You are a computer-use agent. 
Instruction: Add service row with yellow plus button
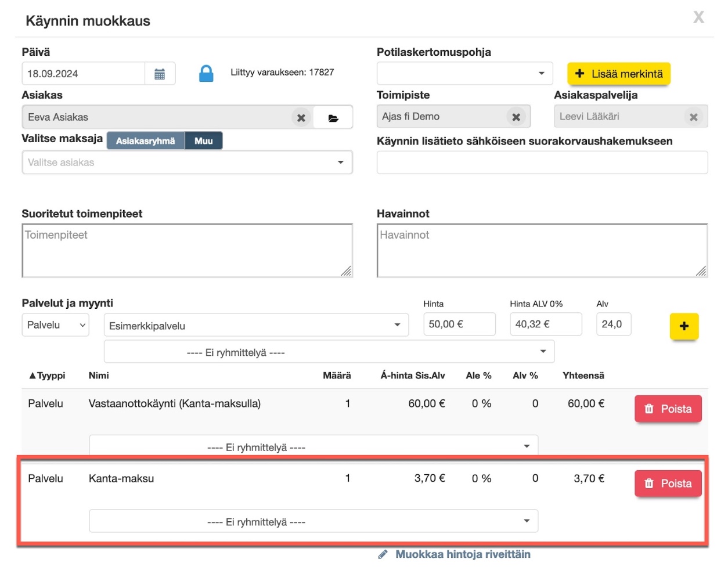point(684,326)
